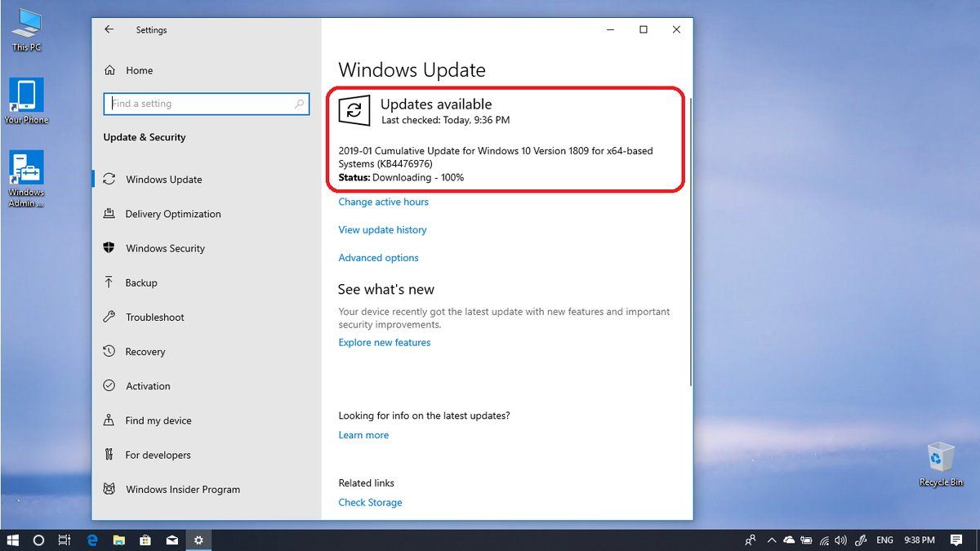Open Advanced options link
980x551 pixels.
coord(378,258)
